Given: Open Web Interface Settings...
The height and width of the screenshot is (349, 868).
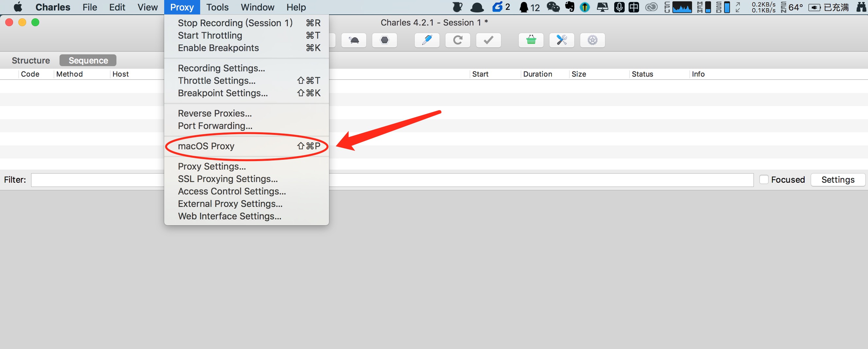Looking at the screenshot, I should (246, 216).
